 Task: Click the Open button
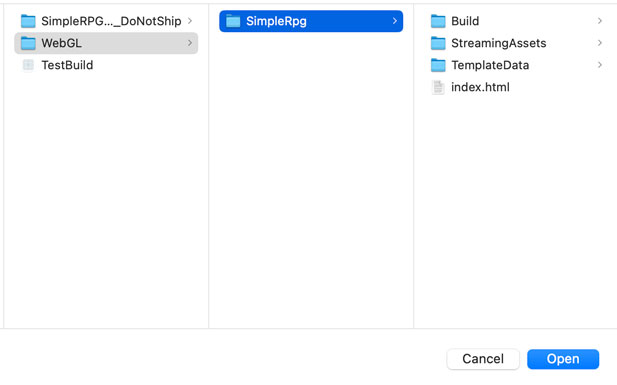tap(563, 359)
